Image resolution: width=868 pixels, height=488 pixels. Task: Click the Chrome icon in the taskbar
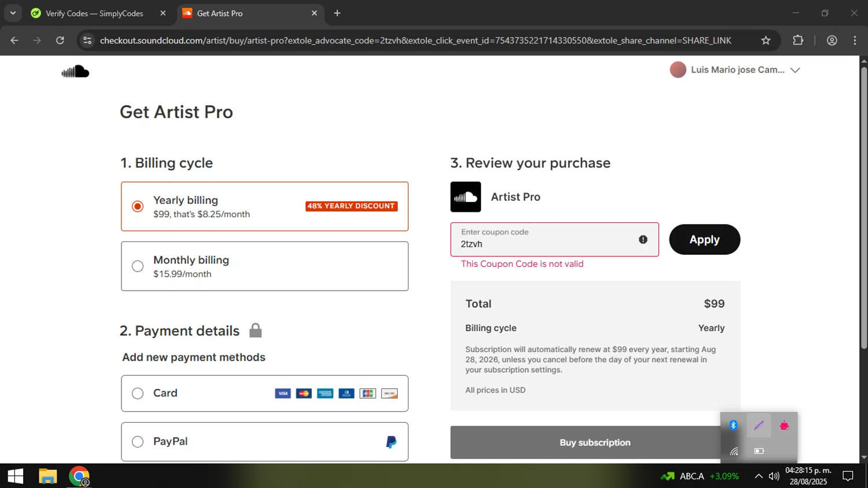[79, 476]
